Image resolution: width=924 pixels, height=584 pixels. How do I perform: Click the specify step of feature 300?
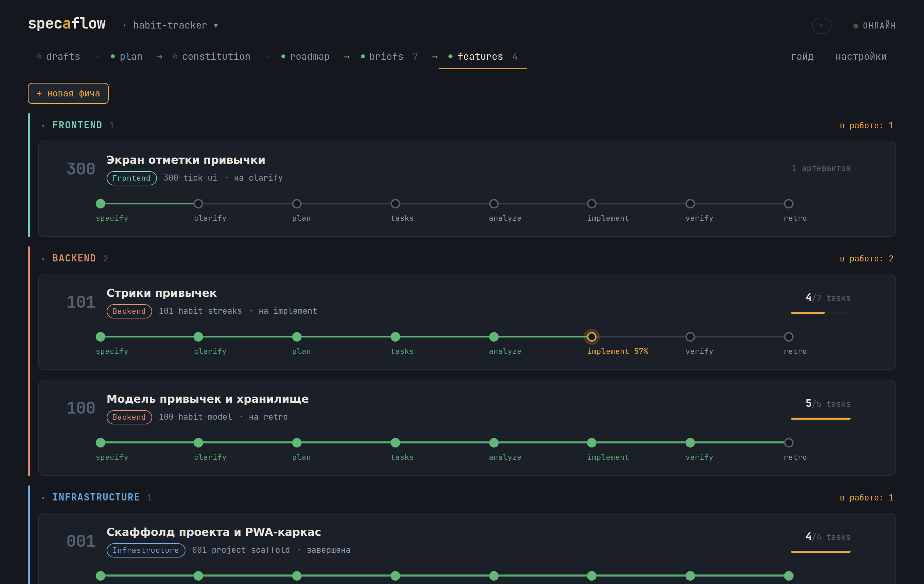pos(101,204)
